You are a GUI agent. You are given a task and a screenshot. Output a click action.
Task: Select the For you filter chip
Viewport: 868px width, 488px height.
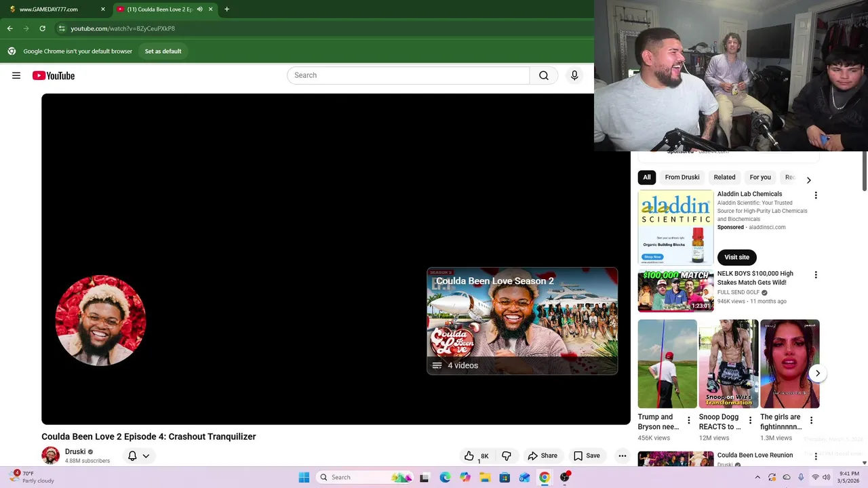pyautogui.click(x=760, y=178)
